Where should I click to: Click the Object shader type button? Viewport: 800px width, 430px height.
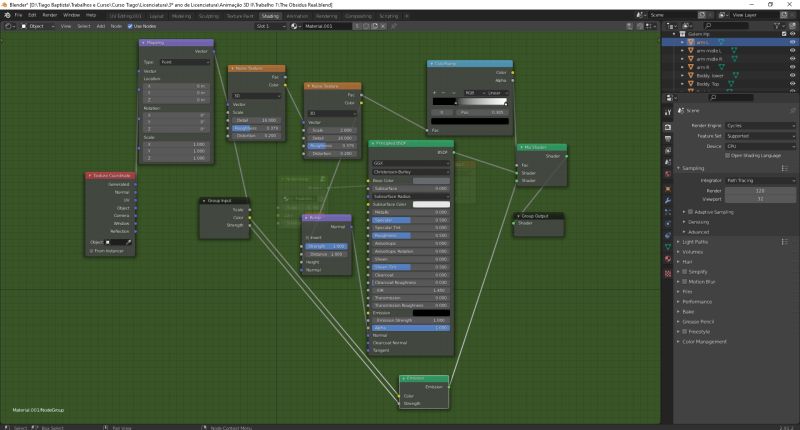[x=37, y=26]
